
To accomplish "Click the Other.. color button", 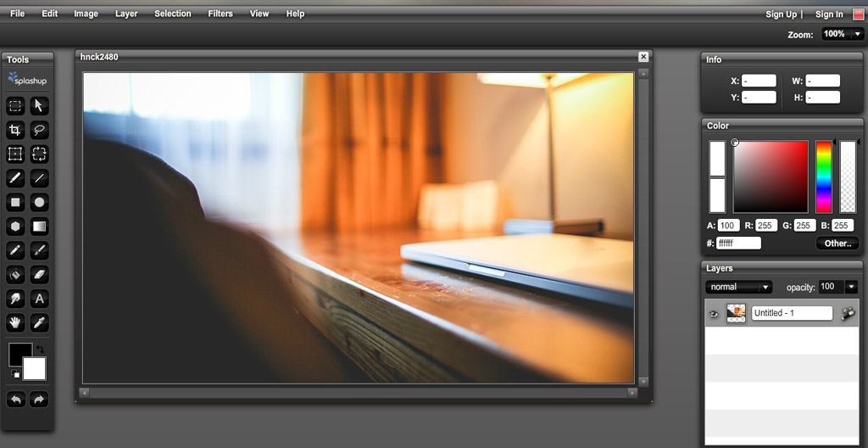I will click(837, 243).
